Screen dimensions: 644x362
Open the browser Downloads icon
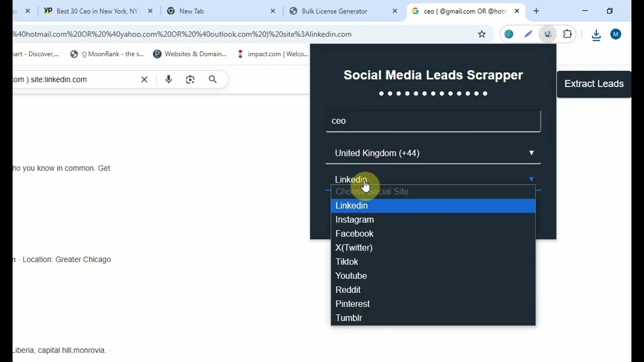(596, 34)
